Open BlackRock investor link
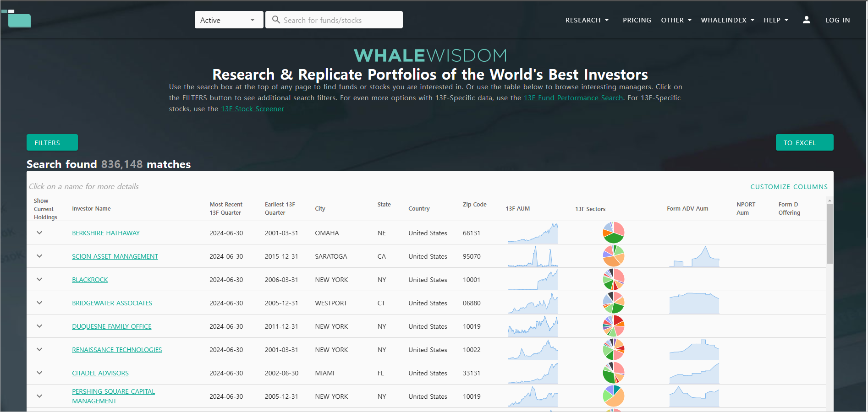The width and height of the screenshot is (868, 412). pyautogui.click(x=90, y=280)
